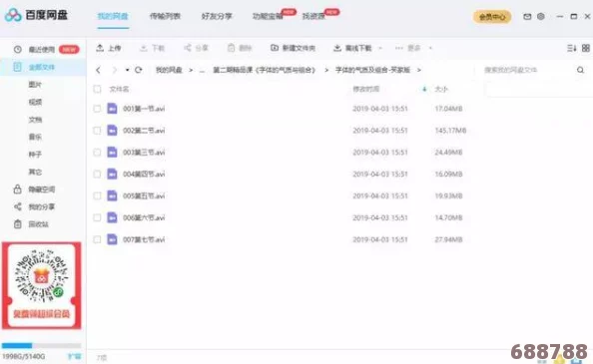Check the box for 006第六节.avi
This screenshot has width=593, height=364.
point(97,217)
